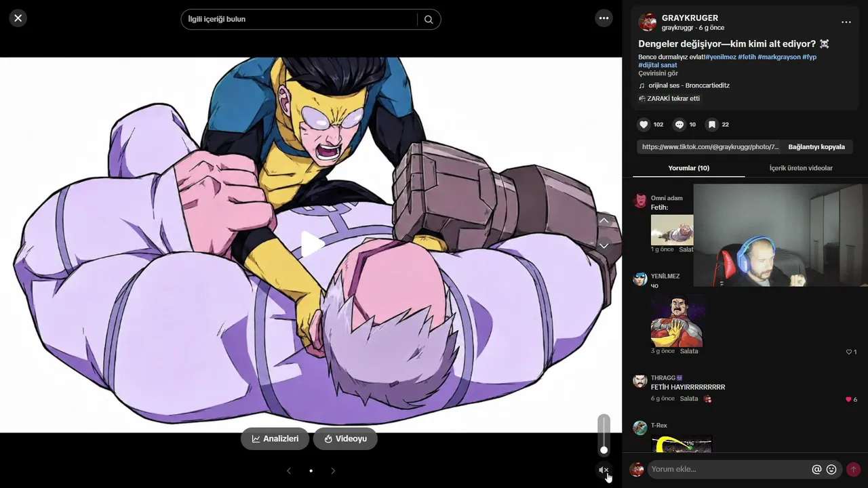Open YENİLMEZ's commenter avatar
The width and height of the screenshot is (868, 488).
coord(639,279)
